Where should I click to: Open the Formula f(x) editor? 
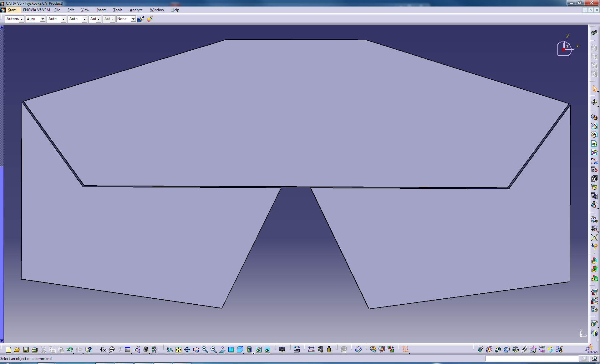tap(103, 350)
